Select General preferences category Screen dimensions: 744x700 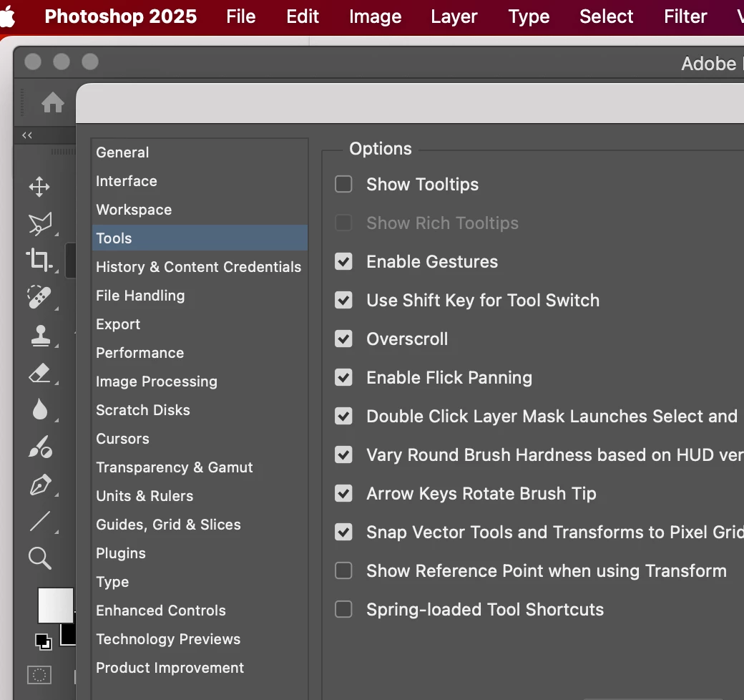200,152
